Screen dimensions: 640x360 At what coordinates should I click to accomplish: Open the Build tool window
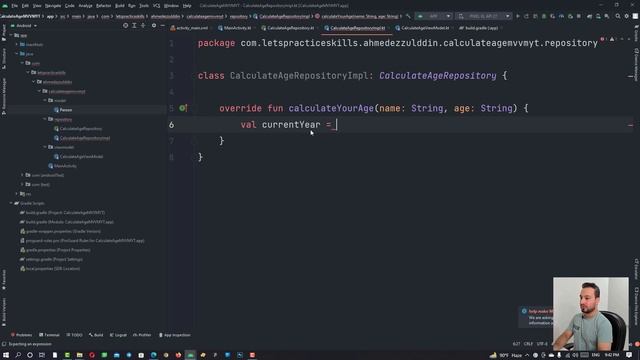pyautogui.click(x=96, y=335)
